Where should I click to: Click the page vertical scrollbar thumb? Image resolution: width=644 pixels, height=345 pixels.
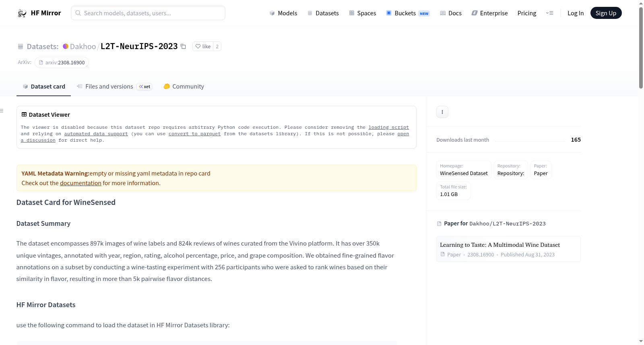click(x=641, y=48)
